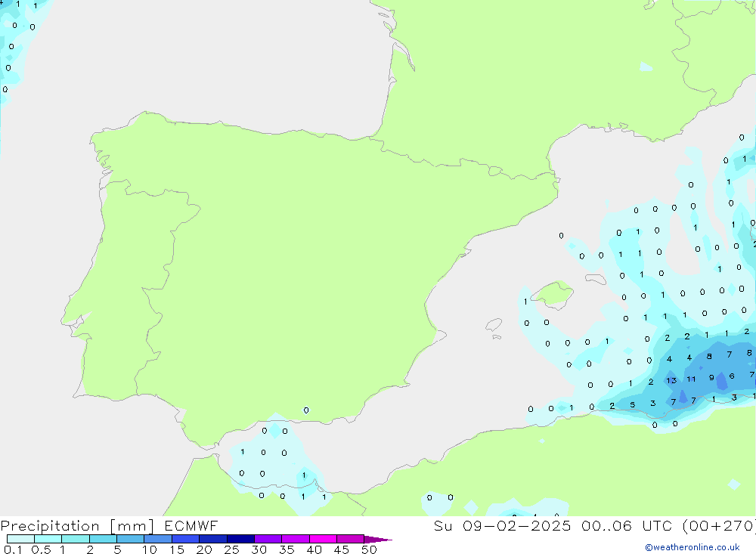756x554 pixels.
Task: Click the '(00+270)' forecast offset text
Action: (718, 525)
